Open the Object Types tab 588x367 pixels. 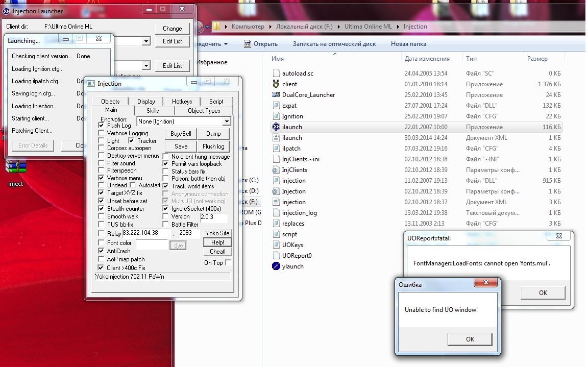point(204,111)
